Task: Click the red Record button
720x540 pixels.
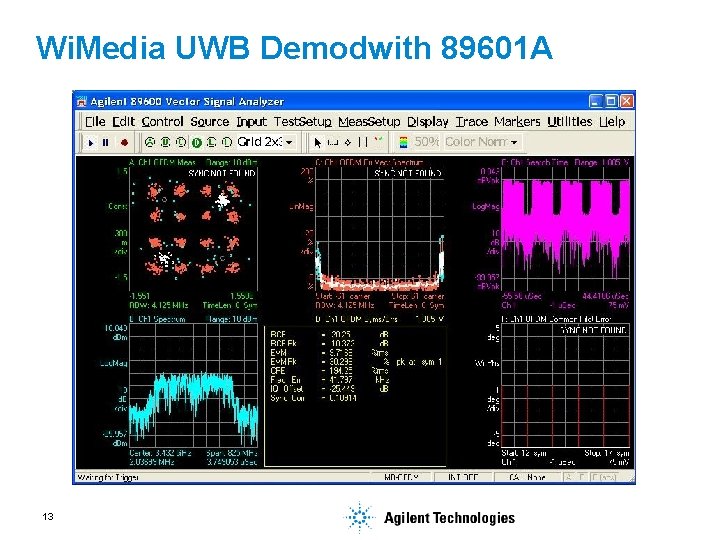Action: 124,143
